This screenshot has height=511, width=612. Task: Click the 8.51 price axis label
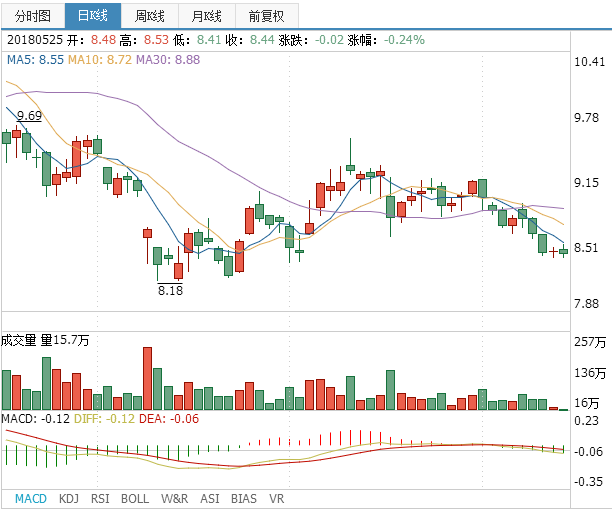[x=586, y=247]
